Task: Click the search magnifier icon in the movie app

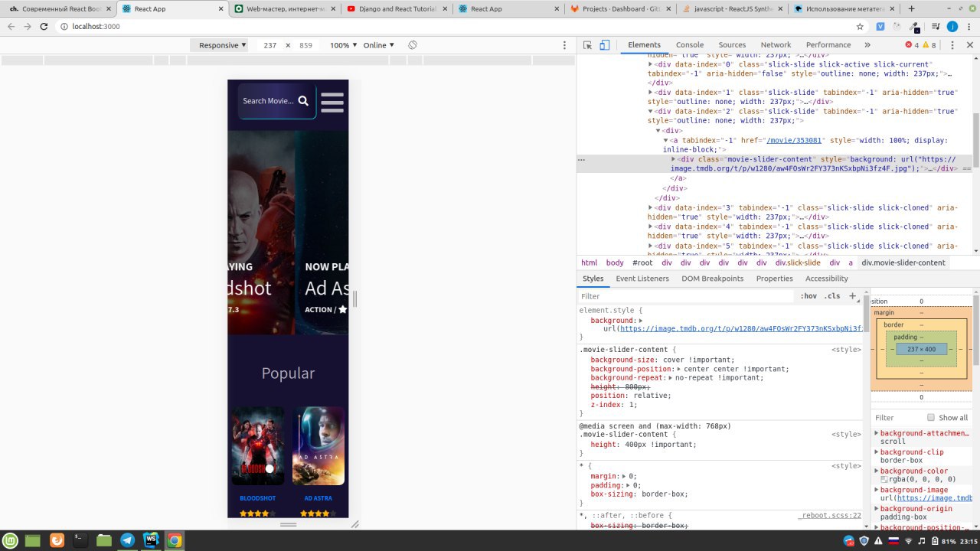Action: pos(303,101)
